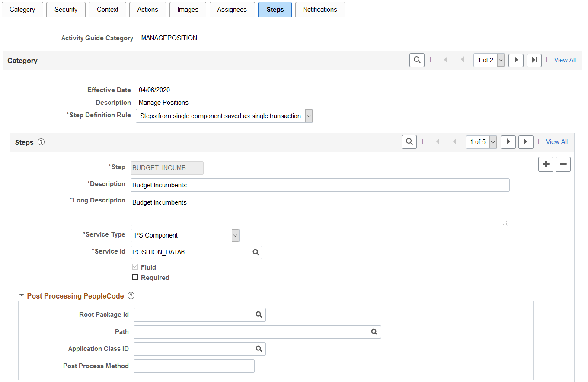The width and height of the screenshot is (588, 382).
Task: Click the Effective Date value 04/06/2020
Action: (x=154, y=90)
